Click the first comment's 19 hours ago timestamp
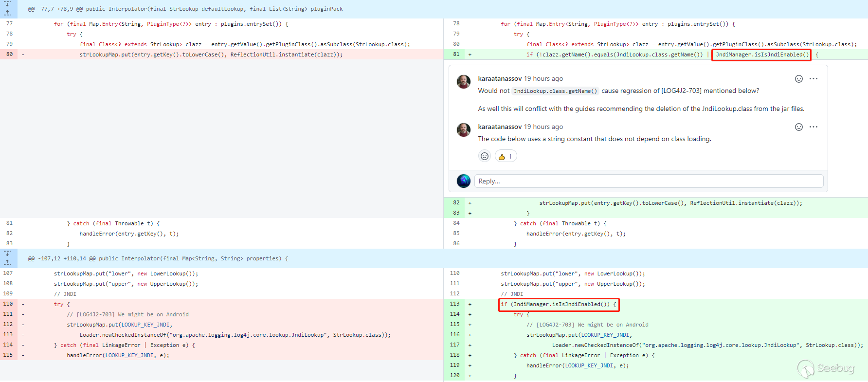This screenshot has width=868, height=382. pyautogui.click(x=543, y=79)
